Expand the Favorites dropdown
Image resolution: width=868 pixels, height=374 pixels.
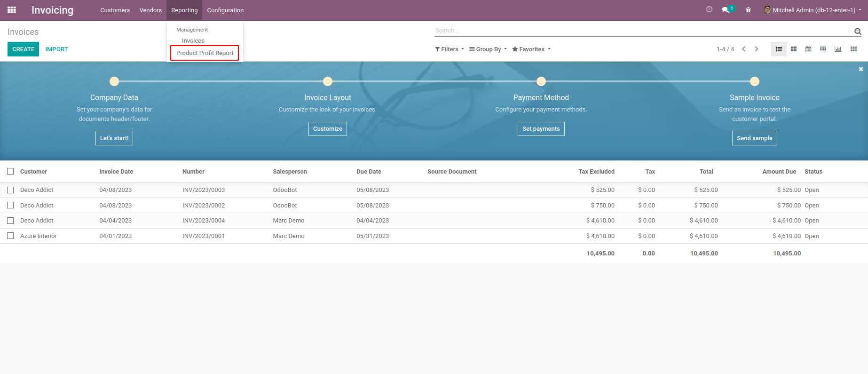(x=531, y=49)
